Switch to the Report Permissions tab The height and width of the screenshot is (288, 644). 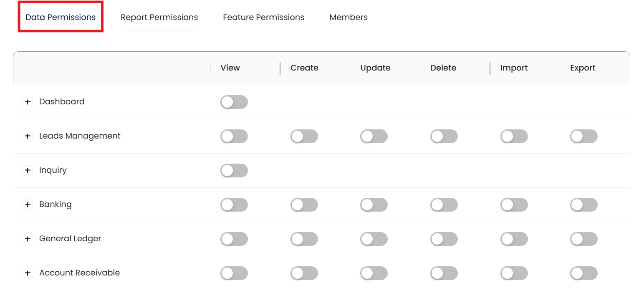pyautogui.click(x=159, y=17)
